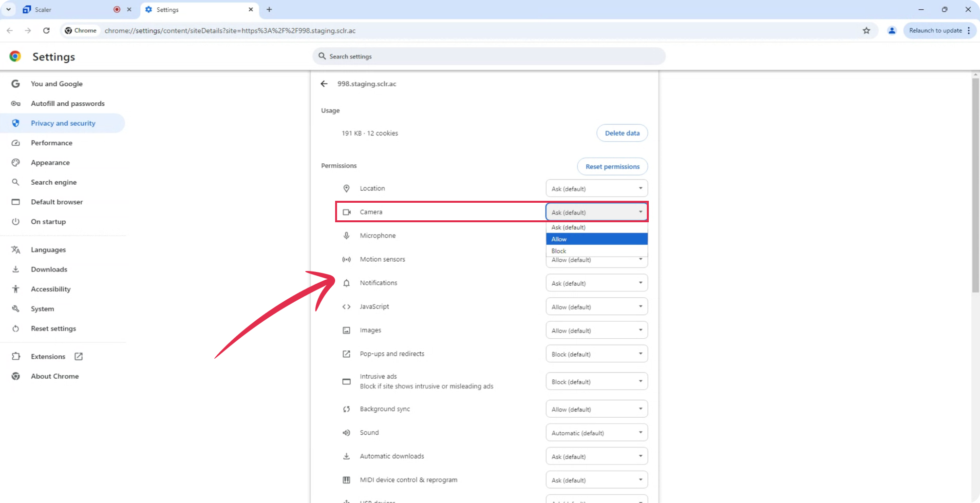The width and height of the screenshot is (980, 503).
Task: Click the Default browser window icon
Action: pos(16,202)
